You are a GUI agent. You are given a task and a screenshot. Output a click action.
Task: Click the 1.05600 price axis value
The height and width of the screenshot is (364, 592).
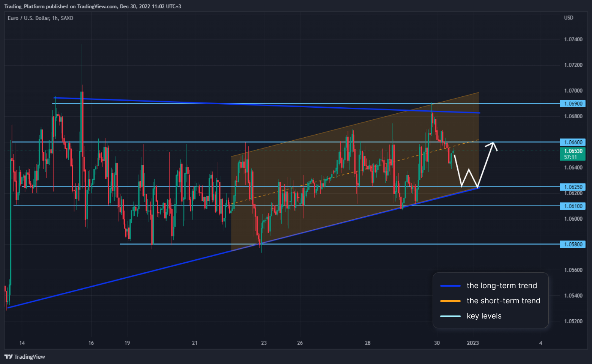click(573, 270)
